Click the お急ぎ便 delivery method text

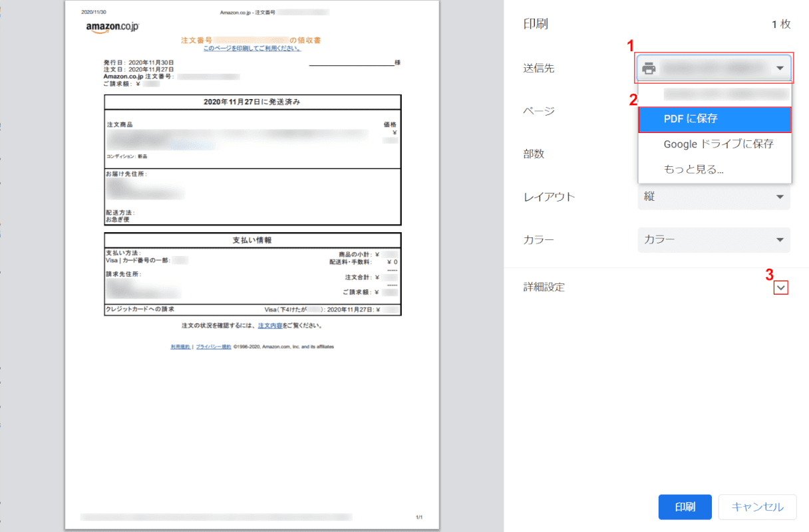(x=118, y=219)
